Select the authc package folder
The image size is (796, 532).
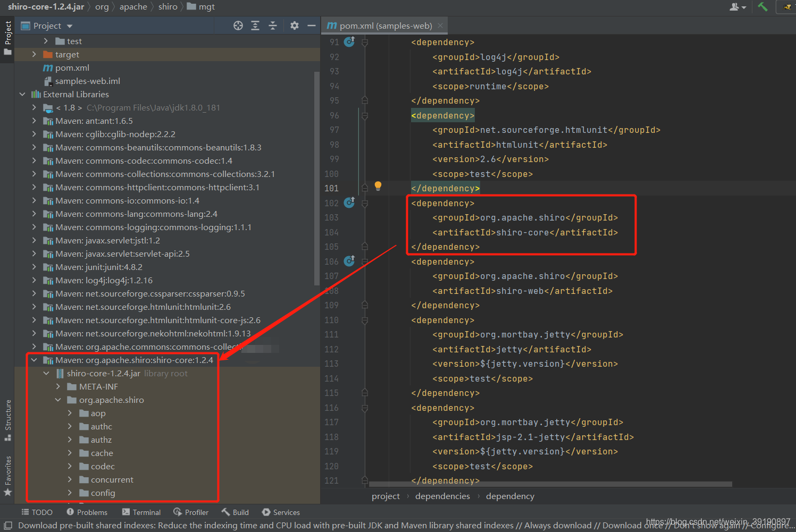96,426
